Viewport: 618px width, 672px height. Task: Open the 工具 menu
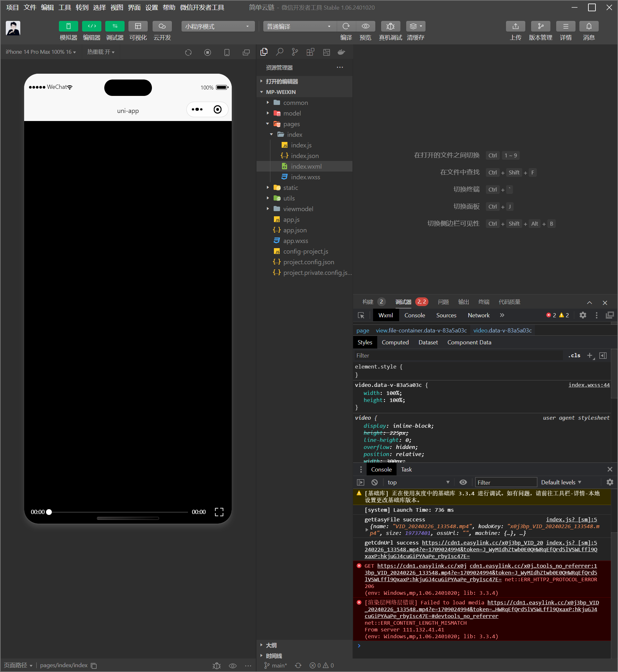click(x=65, y=7)
